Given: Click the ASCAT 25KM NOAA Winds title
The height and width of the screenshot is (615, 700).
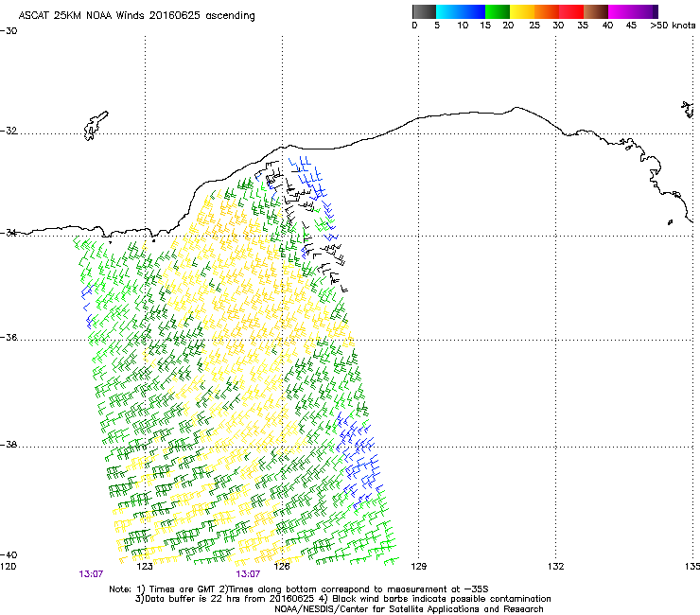Looking at the screenshot, I should [136, 16].
